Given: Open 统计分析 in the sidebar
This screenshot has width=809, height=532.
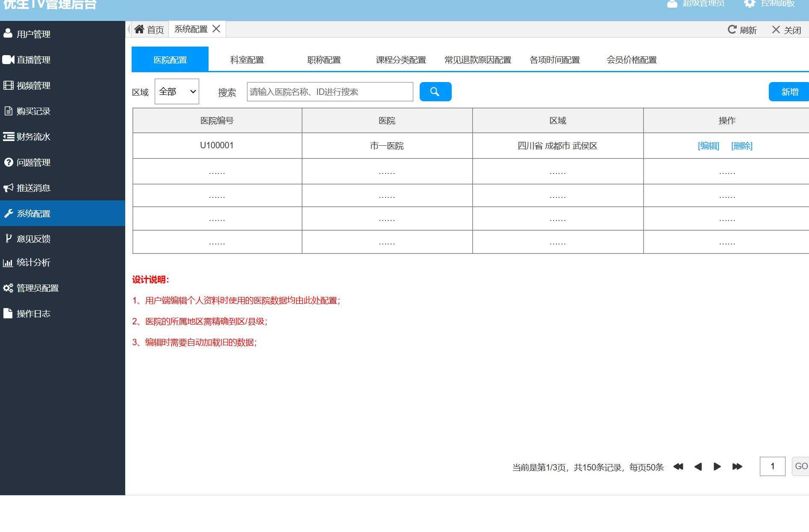Looking at the screenshot, I should (x=33, y=262).
